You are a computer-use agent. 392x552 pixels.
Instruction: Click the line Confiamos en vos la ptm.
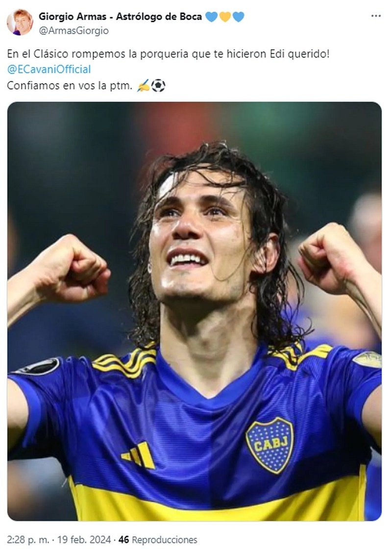[70, 86]
